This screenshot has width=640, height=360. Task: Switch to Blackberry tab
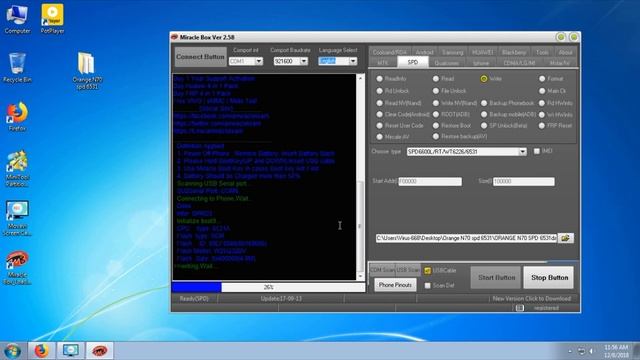tap(514, 52)
